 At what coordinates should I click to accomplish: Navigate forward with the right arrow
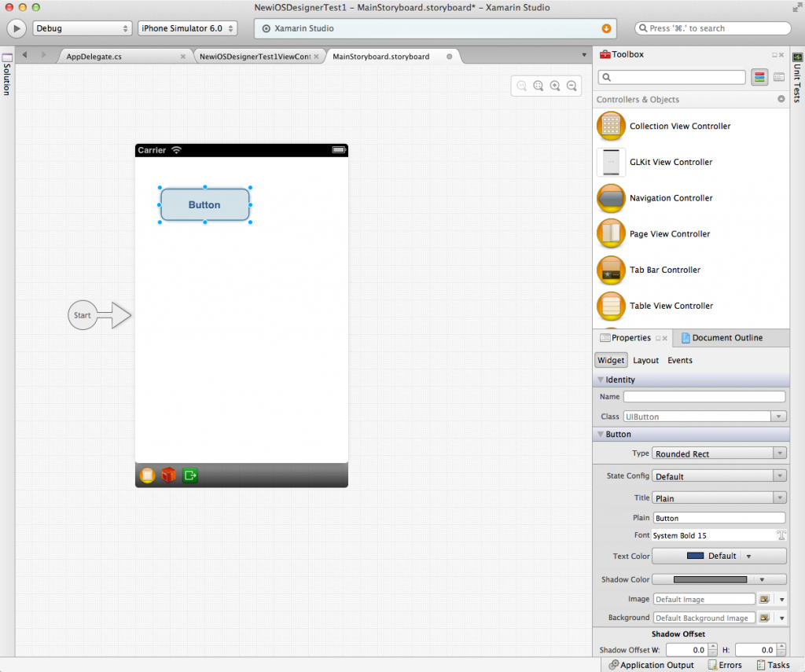[44, 54]
